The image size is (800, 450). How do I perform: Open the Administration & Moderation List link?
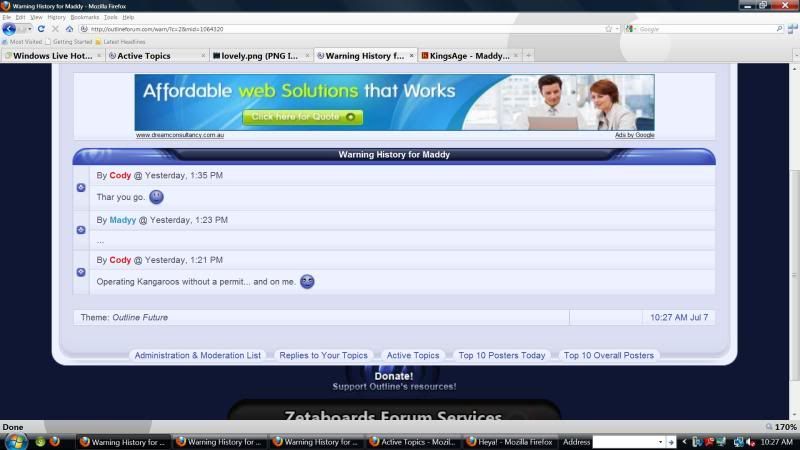[x=197, y=355]
